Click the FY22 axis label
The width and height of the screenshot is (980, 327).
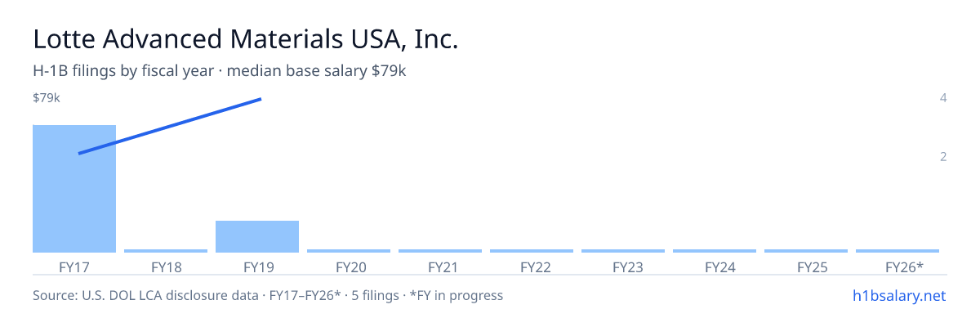[x=532, y=267]
